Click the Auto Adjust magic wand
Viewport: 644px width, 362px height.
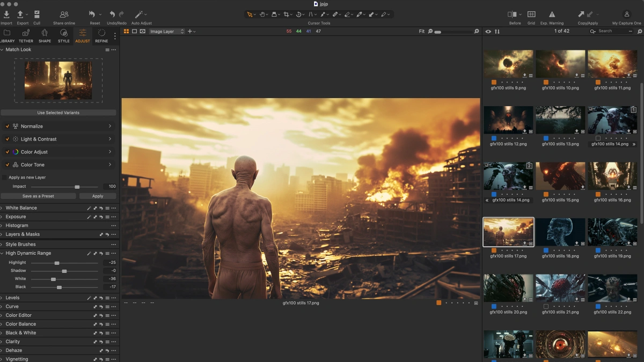click(x=138, y=14)
